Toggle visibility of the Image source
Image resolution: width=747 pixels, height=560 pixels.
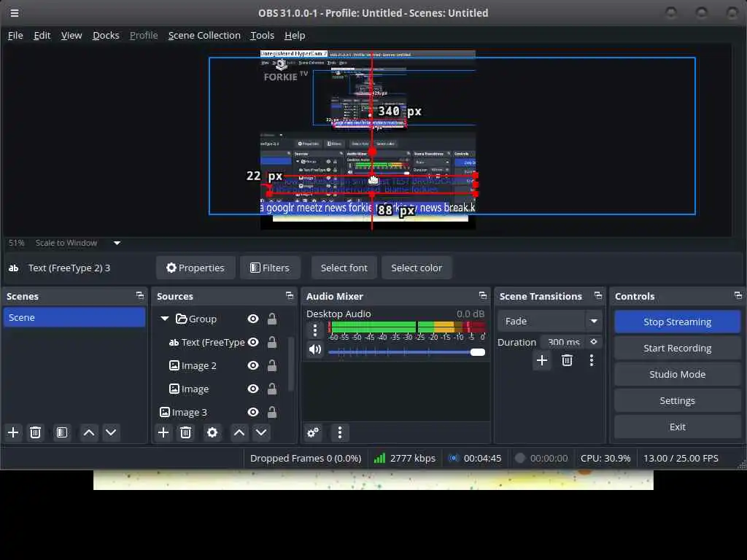(253, 389)
